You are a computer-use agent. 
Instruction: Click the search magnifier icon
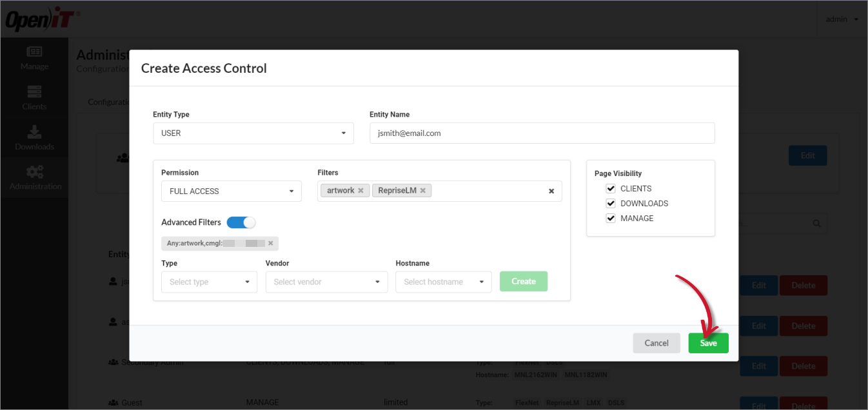point(816,223)
